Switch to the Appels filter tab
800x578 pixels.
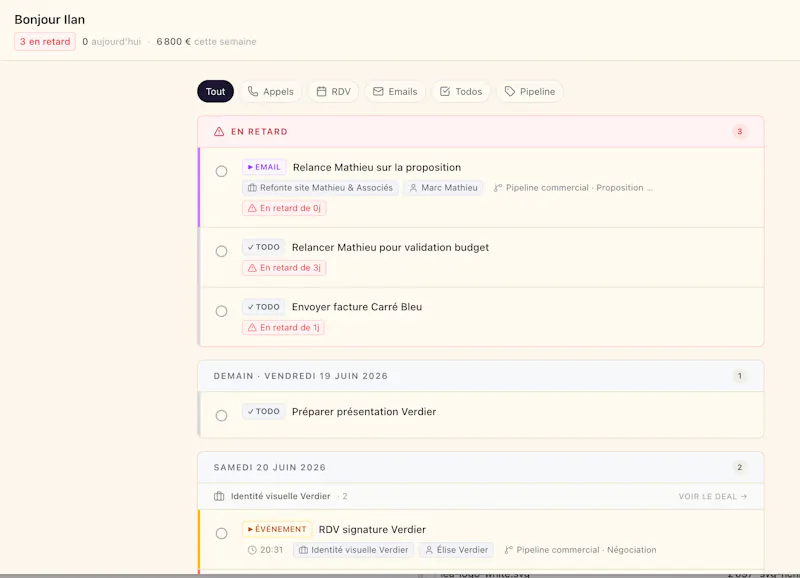[270, 91]
